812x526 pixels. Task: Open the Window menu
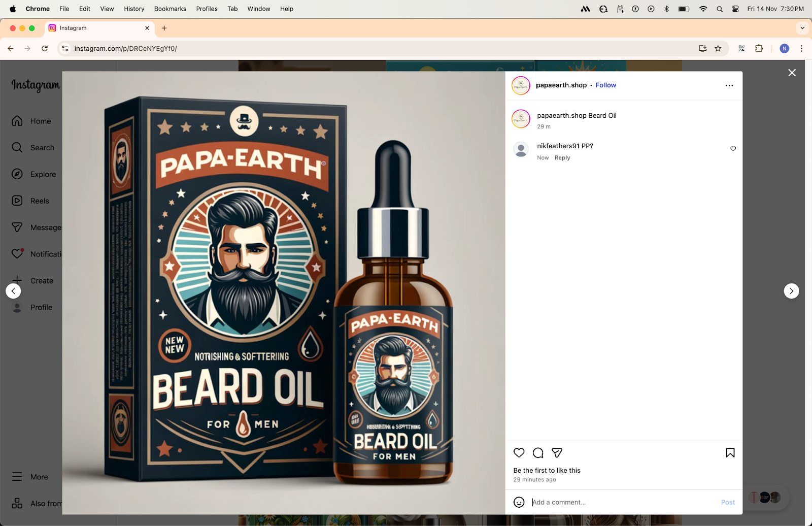pyautogui.click(x=259, y=9)
